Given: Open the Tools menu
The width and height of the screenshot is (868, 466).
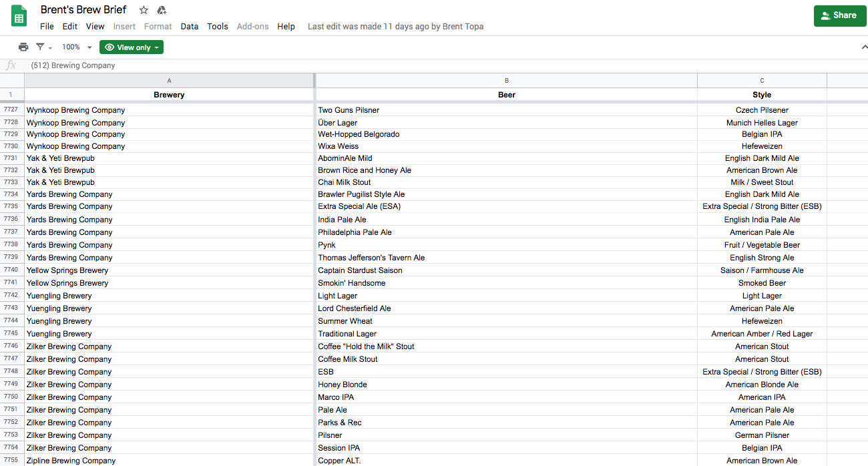Looking at the screenshot, I should (x=218, y=27).
